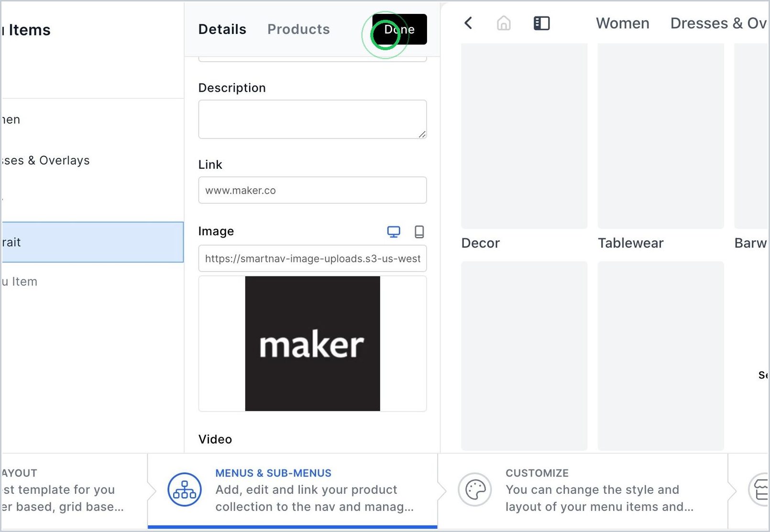Click the tile below Decor
The image size is (770, 532).
coord(524,356)
